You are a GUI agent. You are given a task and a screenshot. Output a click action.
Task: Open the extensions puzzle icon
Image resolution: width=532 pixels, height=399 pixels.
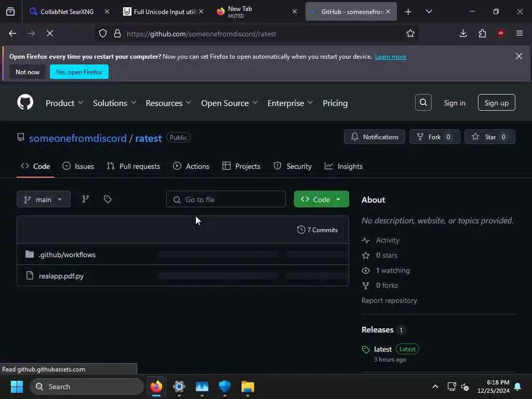coord(482,33)
